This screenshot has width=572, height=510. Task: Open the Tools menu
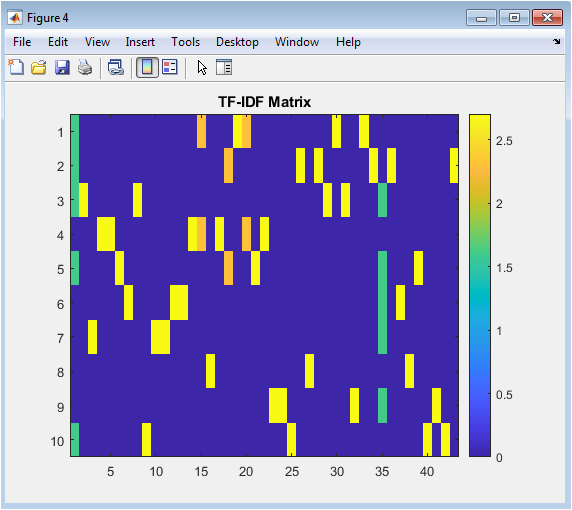(x=186, y=42)
